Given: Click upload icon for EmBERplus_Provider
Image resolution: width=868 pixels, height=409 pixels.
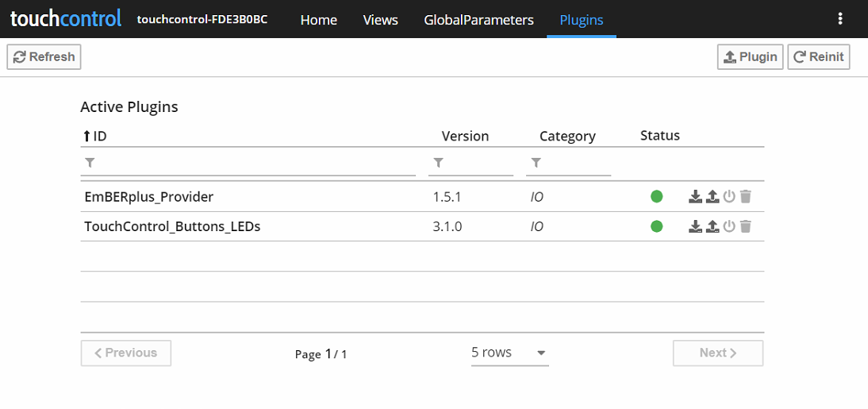Looking at the screenshot, I should 712,197.
